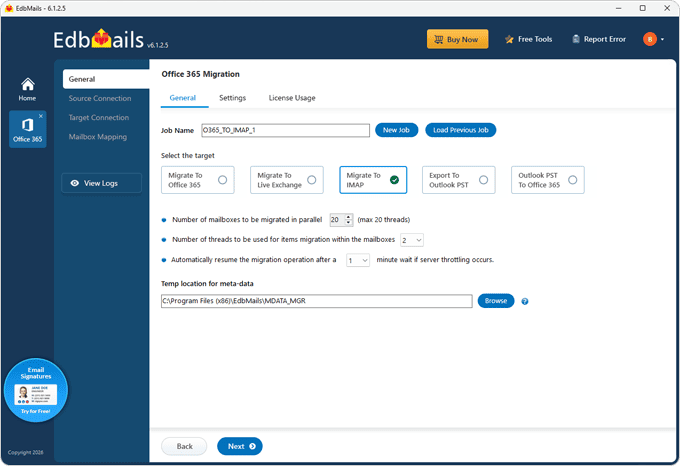
Task: Open the Email Signatures promo badge
Action: 36,390
